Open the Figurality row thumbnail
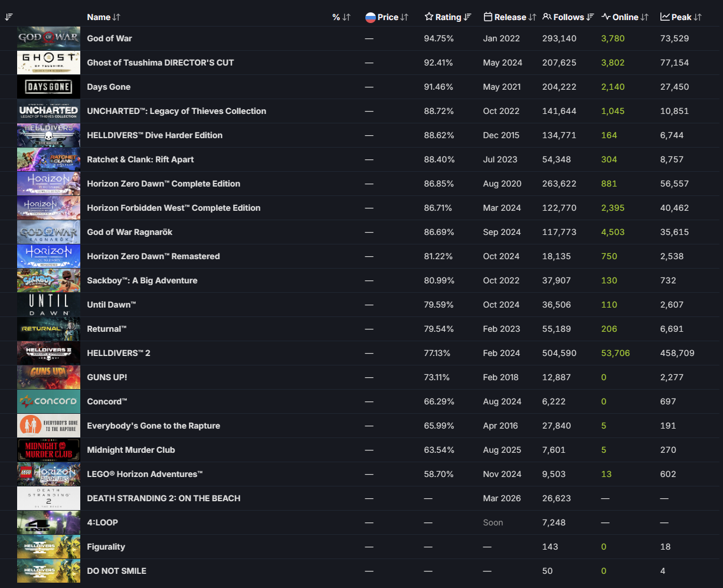The height and width of the screenshot is (588, 723). [x=48, y=547]
